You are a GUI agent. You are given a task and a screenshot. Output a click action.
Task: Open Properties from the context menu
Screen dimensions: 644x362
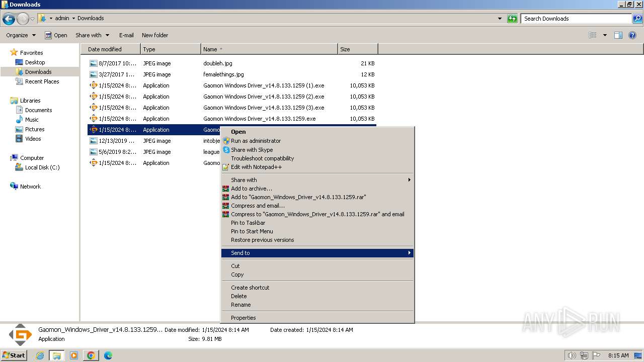317,318
